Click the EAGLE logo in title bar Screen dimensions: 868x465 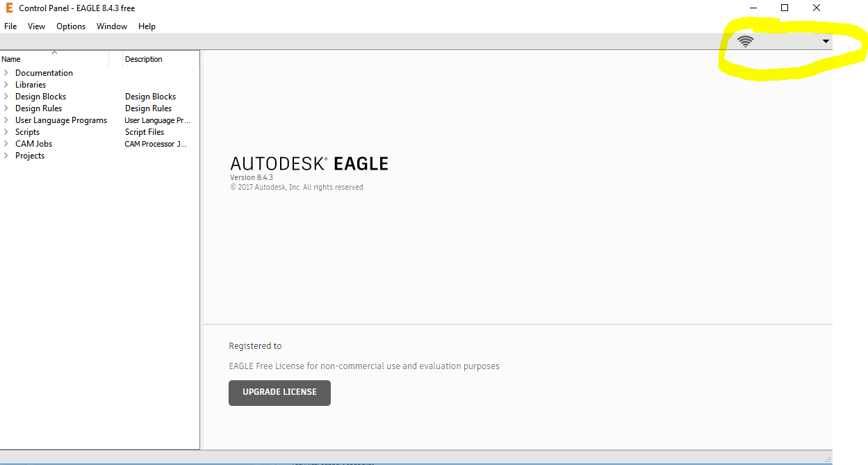[x=9, y=8]
